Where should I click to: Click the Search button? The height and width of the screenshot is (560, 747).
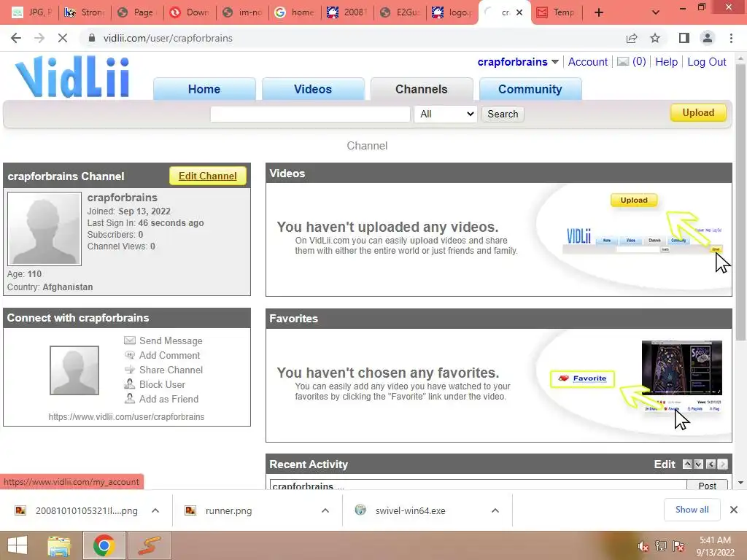pos(503,114)
